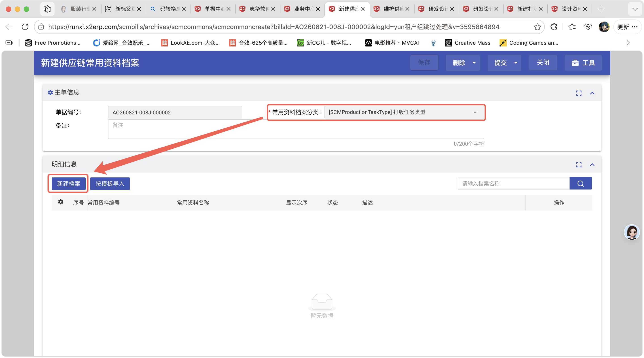Viewport: 644px width, 358px height.
Task: Open the 删除 dropdown arrow
Action: tap(474, 63)
